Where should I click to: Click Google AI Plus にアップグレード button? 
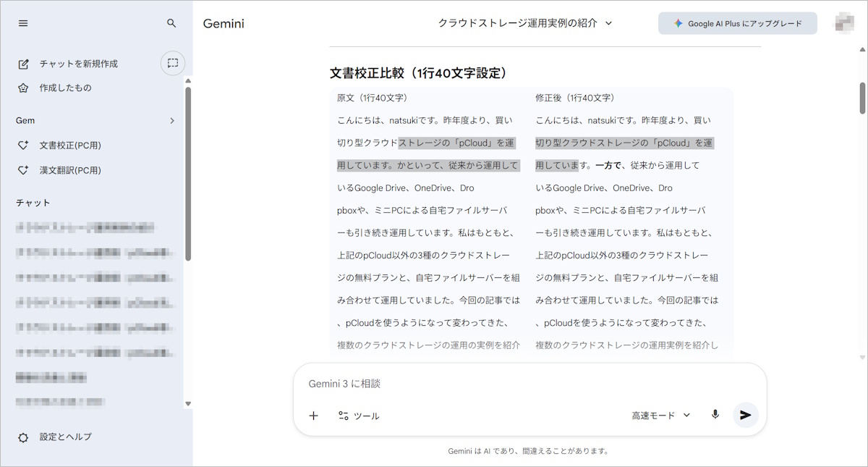[x=737, y=23]
